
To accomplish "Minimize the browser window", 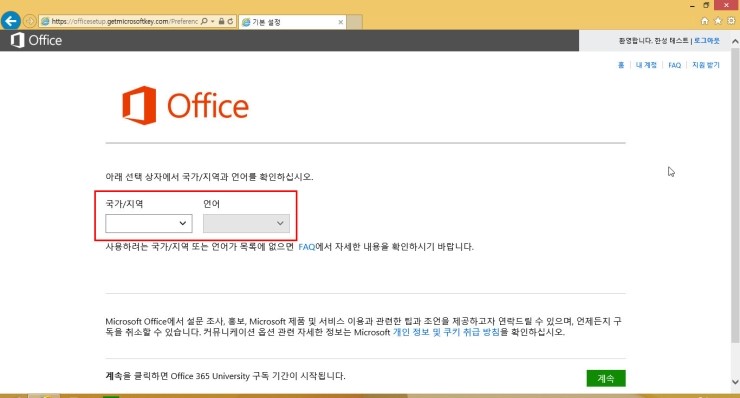I will point(692,5).
